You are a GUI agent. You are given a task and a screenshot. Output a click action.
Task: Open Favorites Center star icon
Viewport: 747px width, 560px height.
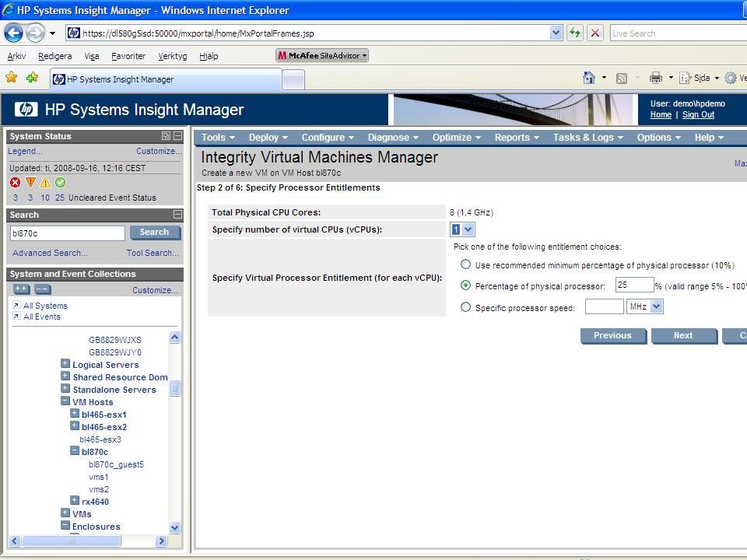(12, 77)
